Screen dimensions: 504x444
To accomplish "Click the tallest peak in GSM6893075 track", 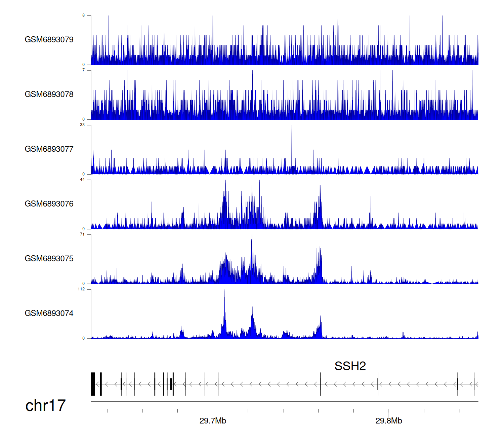I will pyautogui.click(x=252, y=237).
